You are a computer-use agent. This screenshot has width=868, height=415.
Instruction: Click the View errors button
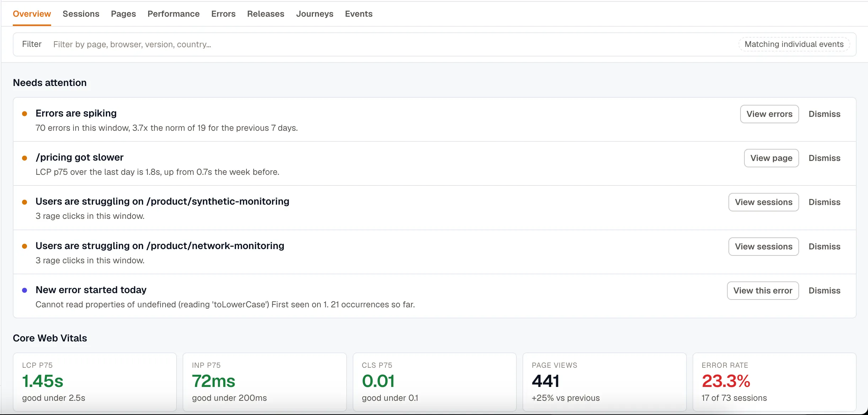point(769,114)
